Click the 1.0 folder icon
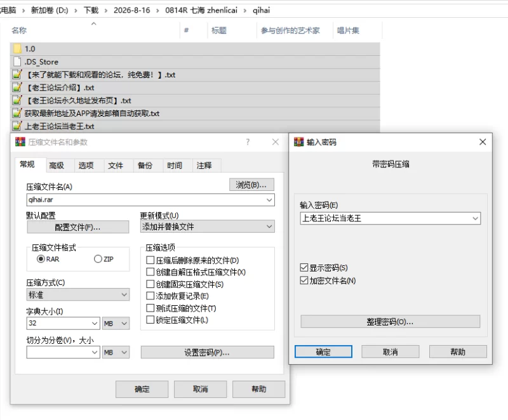Viewport: 508px width, 420px height. pos(17,49)
